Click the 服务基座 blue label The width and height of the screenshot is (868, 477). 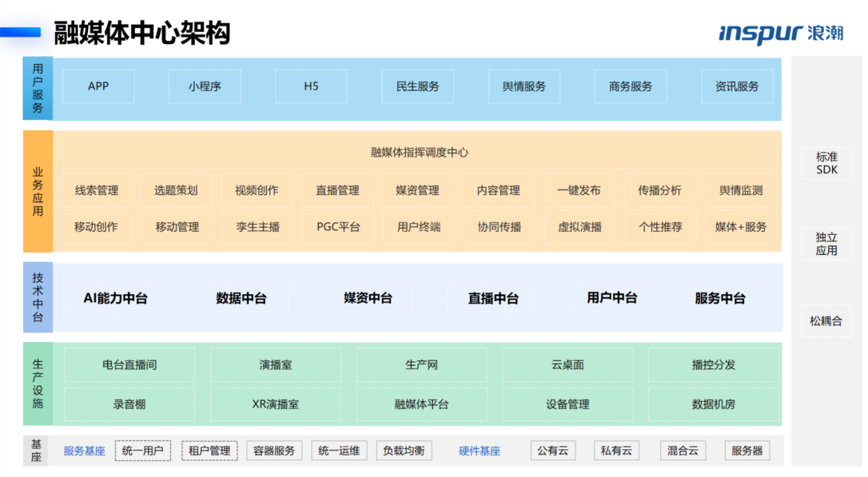tap(84, 451)
